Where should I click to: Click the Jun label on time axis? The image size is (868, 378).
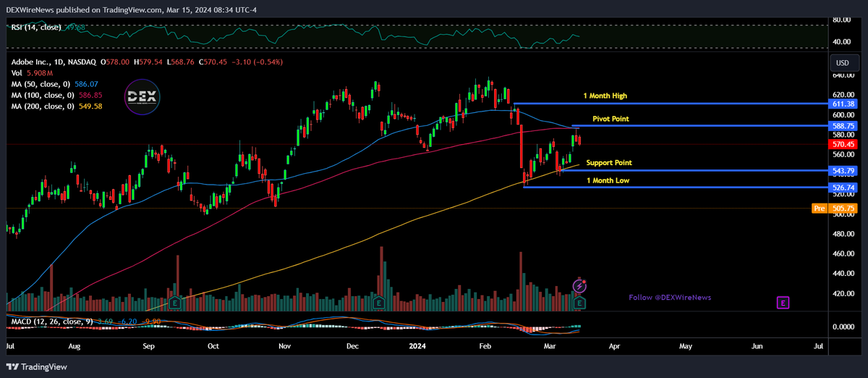757,347
